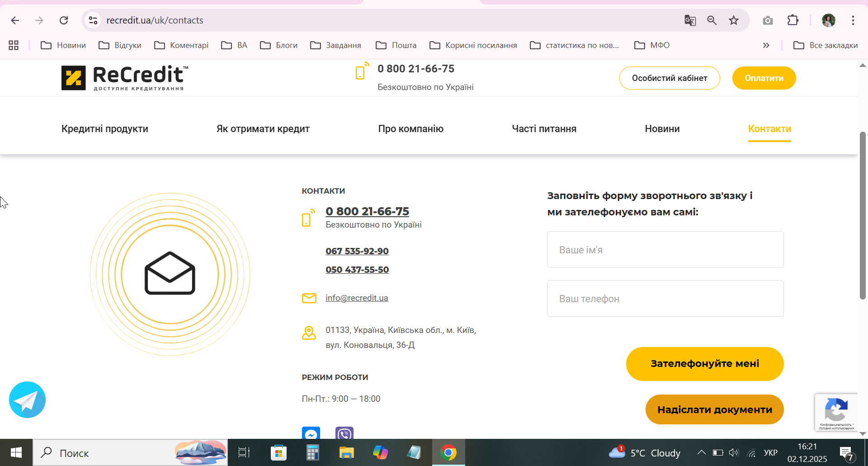The width and height of the screenshot is (868, 466).
Task: Click the camera screenshot extension icon
Action: (x=768, y=20)
